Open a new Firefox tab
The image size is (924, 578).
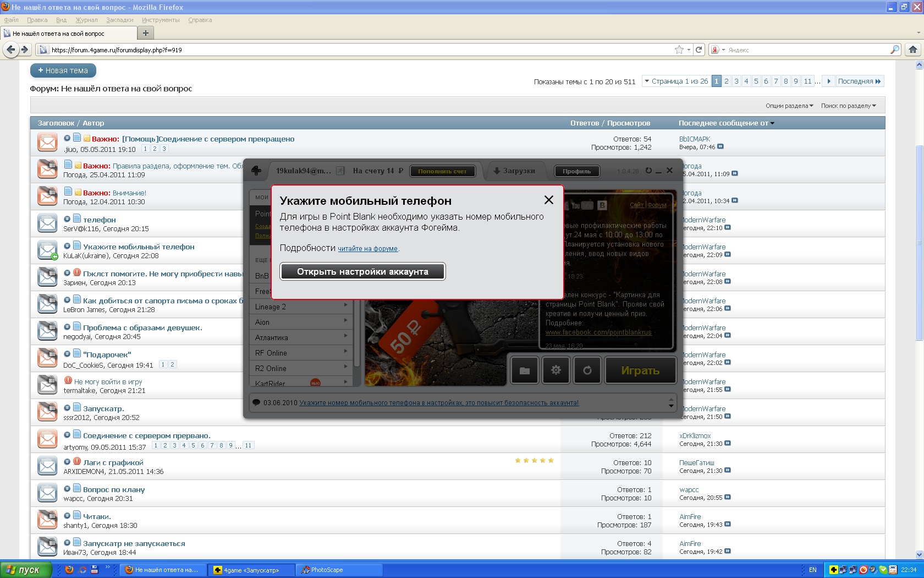pyautogui.click(x=145, y=33)
